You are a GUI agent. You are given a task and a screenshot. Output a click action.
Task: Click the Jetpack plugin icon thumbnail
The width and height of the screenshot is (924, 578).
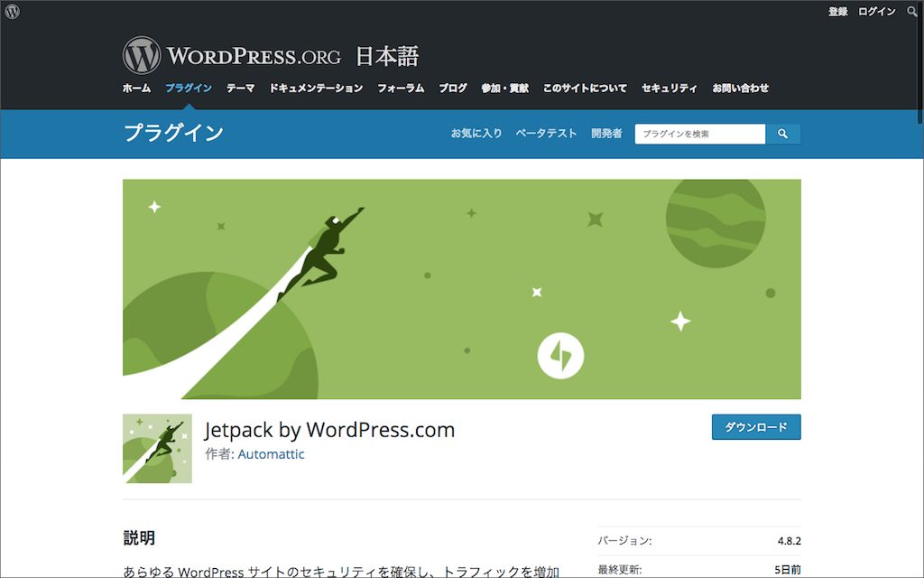(x=157, y=448)
